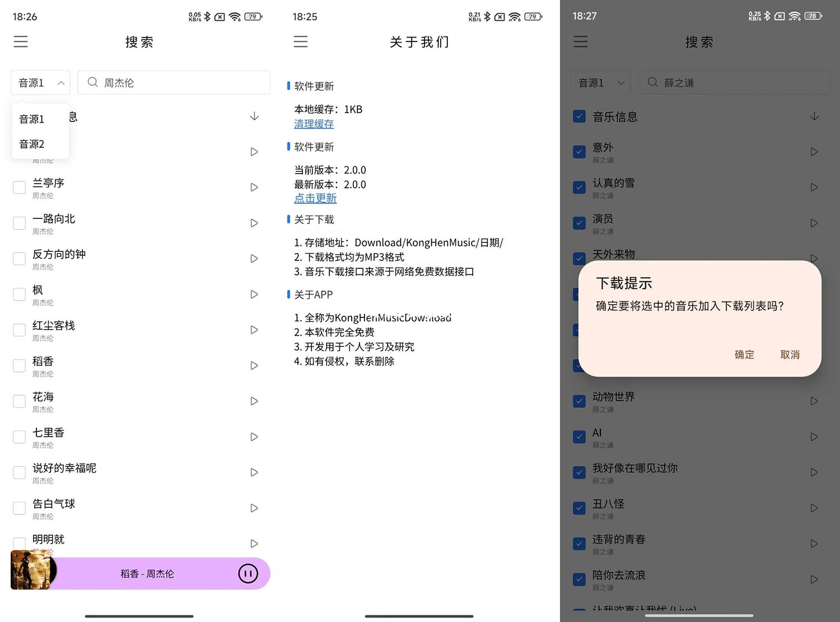Screen dimensions: 840x622
Task: Tap 点击更新 to update the software
Action: (315, 198)
